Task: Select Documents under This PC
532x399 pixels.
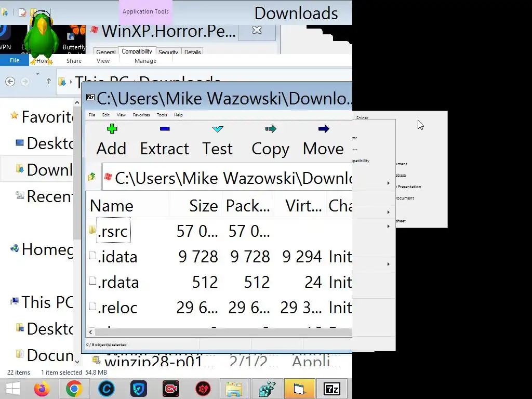Action: [44, 355]
